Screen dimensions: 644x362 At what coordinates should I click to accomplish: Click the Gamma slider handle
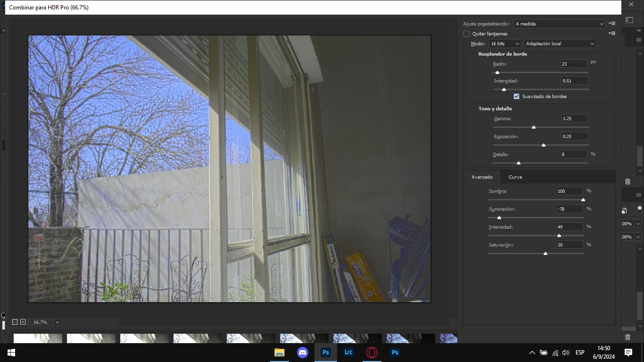[534, 127]
